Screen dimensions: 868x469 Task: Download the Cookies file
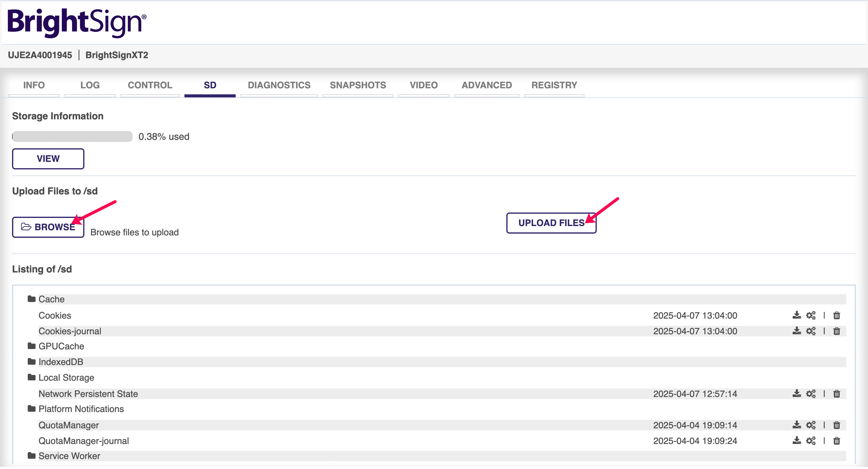797,315
